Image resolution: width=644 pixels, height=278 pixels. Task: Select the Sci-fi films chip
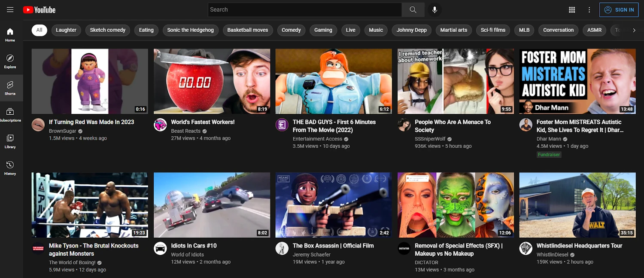coord(493,30)
